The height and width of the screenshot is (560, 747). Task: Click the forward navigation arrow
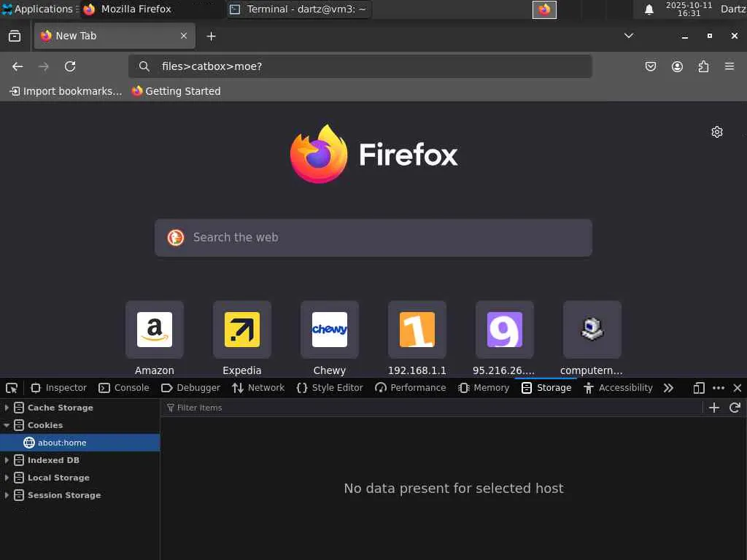click(43, 66)
